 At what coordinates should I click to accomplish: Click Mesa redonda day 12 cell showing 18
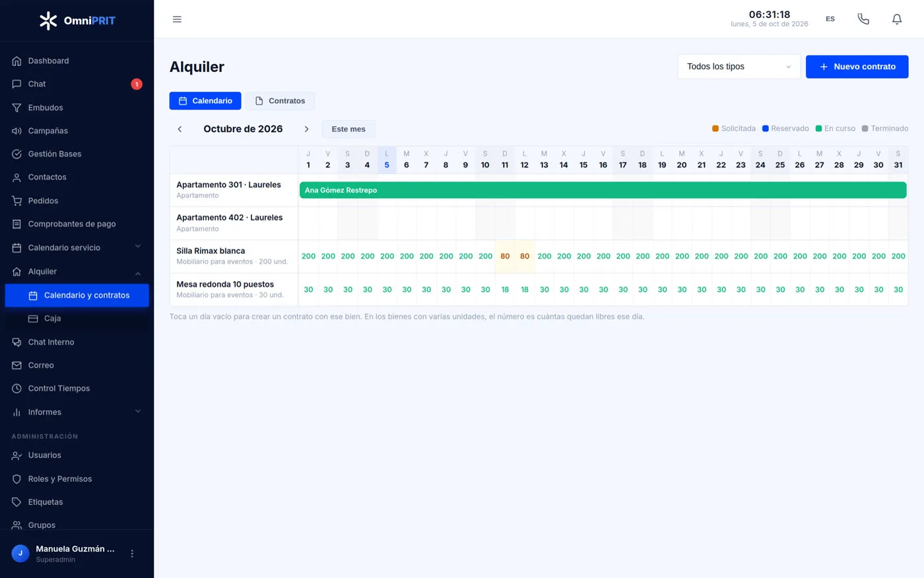[x=525, y=290]
